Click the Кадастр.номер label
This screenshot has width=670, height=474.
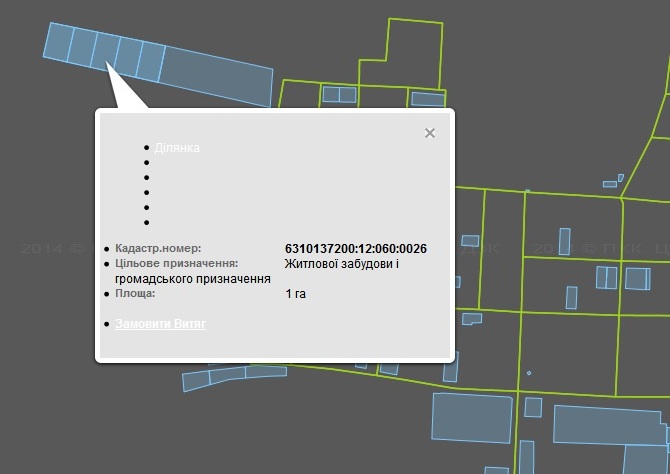[158, 248]
